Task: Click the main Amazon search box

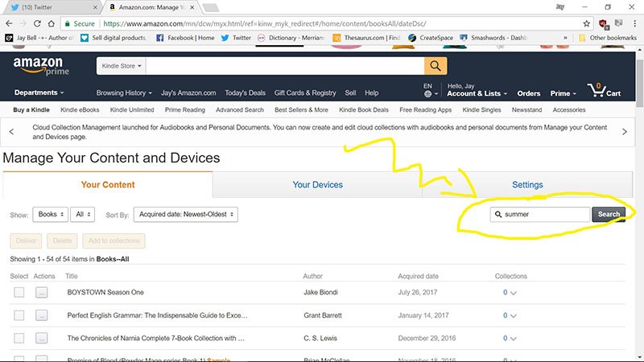Action: [285, 66]
